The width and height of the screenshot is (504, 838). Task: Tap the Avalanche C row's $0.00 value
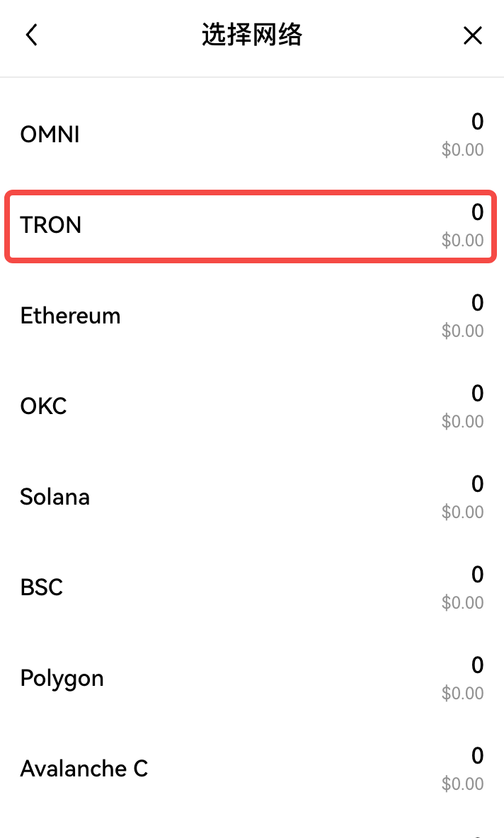click(462, 784)
